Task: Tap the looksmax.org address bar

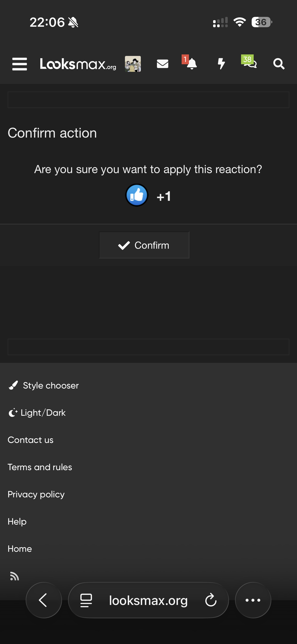Action: [x=148, y=600]
